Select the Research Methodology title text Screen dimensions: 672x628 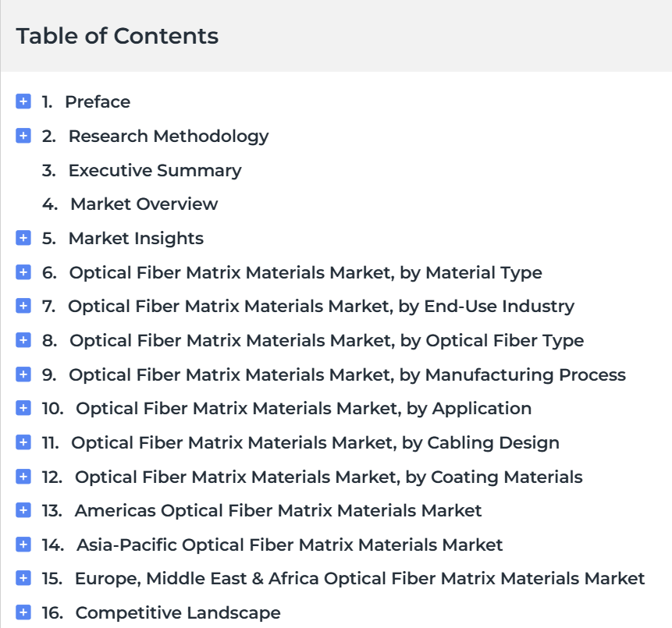tap(169, 136)
